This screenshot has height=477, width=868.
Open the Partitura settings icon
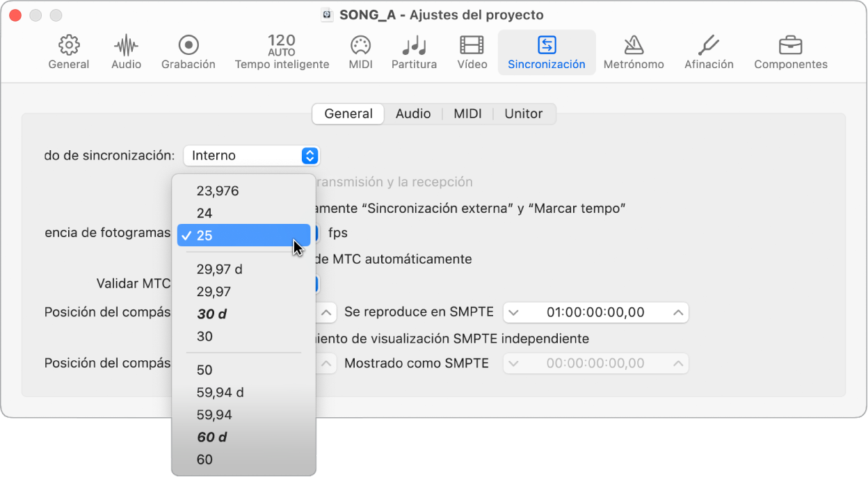pyautogui.click(x=414, y=50)
